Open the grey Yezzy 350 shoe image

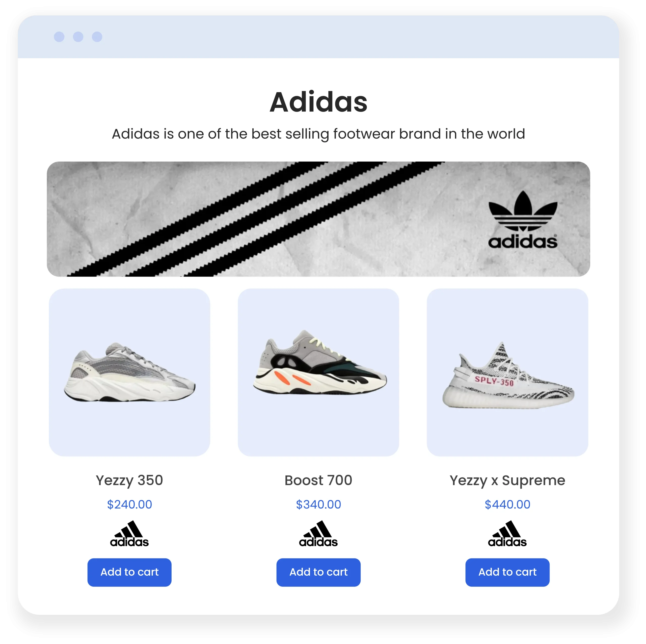pyautogui.click(x=129, y=372)
